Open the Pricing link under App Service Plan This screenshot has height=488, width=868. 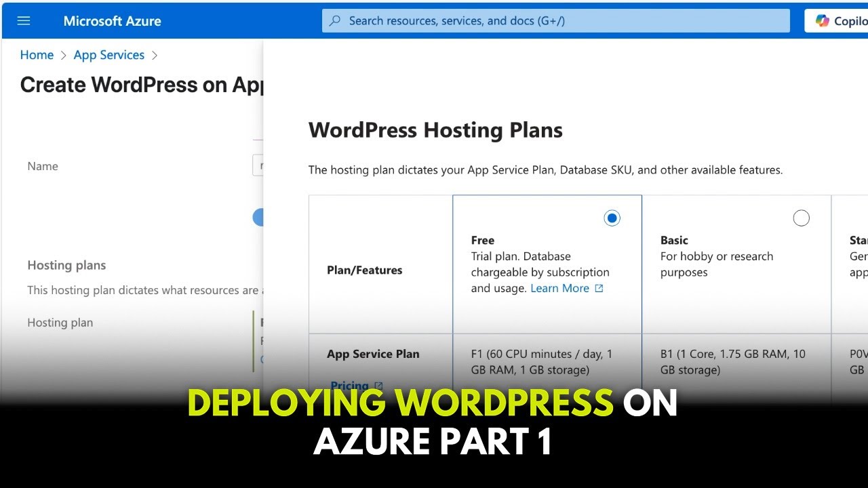click(349, 386)
